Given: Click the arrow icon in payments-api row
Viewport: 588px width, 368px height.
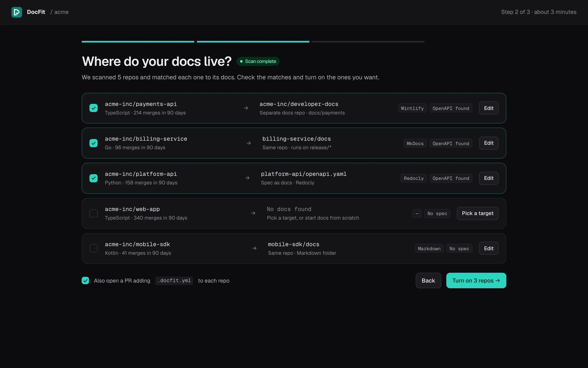Looking at the screenshot, I should tap(246, 108).
